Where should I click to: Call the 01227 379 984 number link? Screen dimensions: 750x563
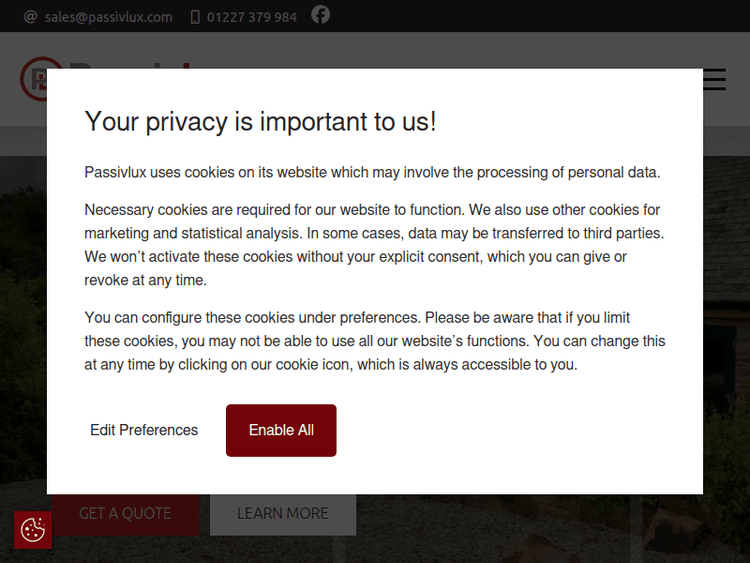pyautogui.click(x=251, y=17)
